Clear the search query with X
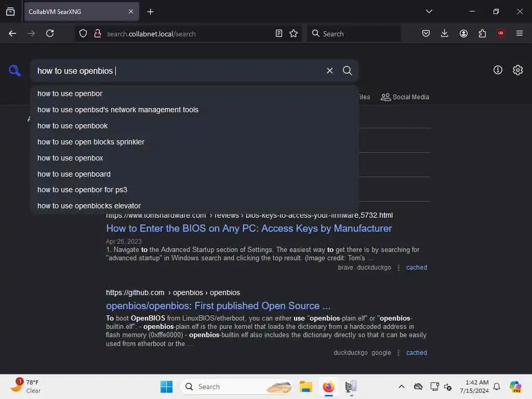Image resolution: width=532 pixels, height=399 pixels. 329,71
